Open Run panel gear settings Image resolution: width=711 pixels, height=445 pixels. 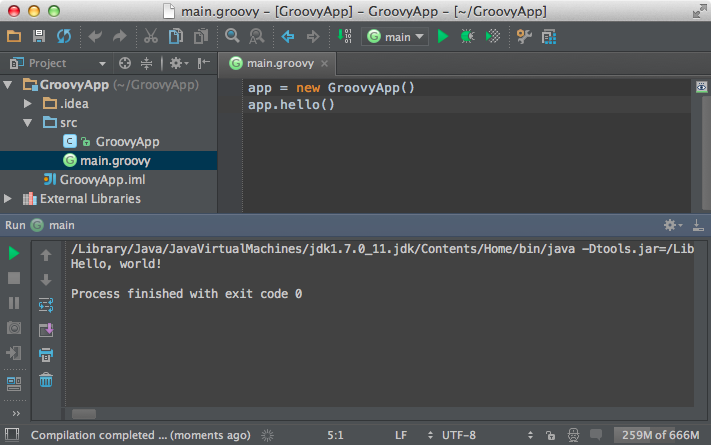point(673,225)
